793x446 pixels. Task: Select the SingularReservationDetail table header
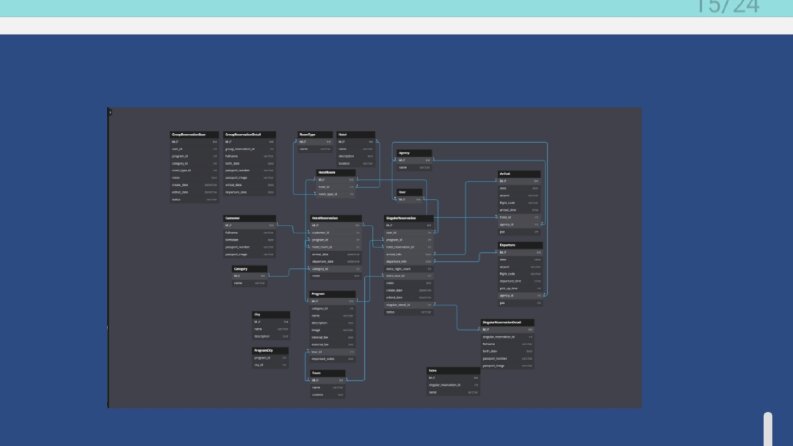tap(507, 322)
